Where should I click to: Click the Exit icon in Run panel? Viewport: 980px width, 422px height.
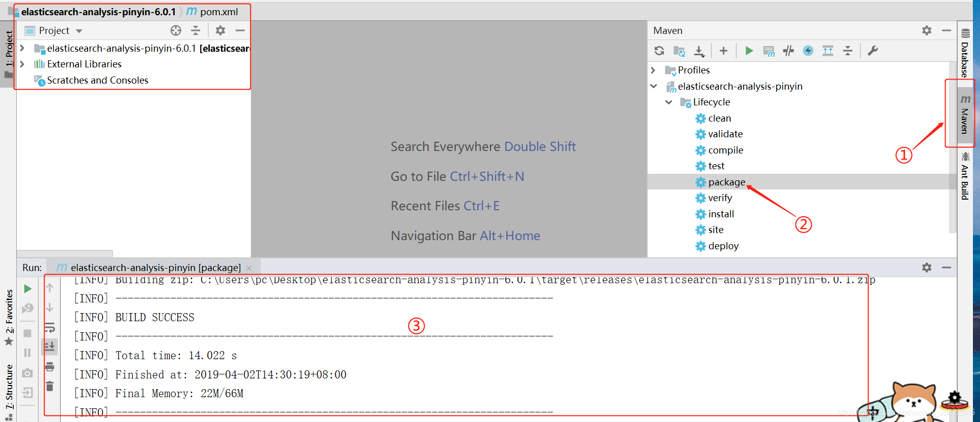tap(28, 393)
